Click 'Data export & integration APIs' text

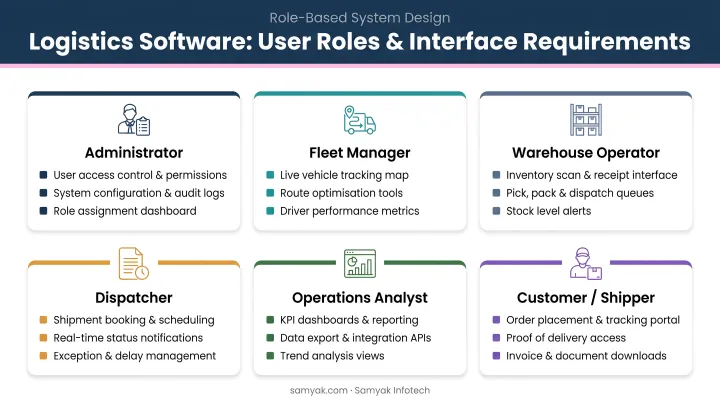355,338
